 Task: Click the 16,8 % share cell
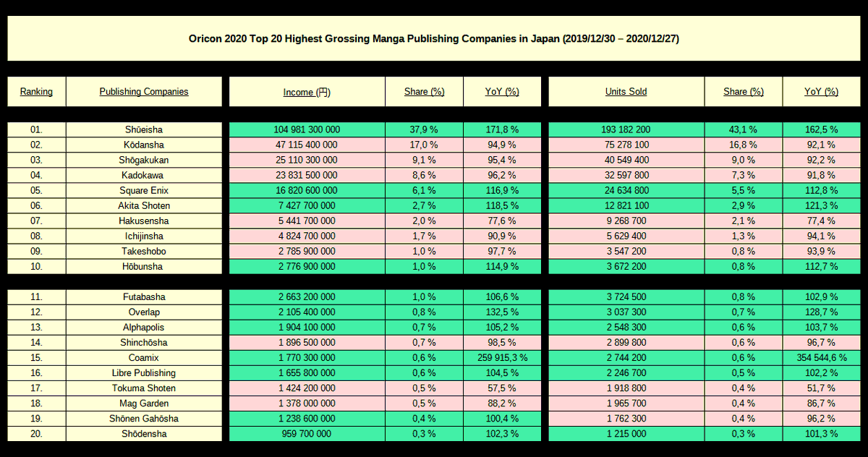pos(744,145)
